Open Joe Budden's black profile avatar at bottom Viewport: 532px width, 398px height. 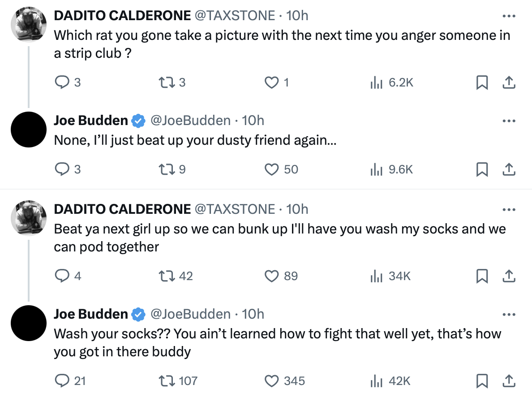[29, 323]
